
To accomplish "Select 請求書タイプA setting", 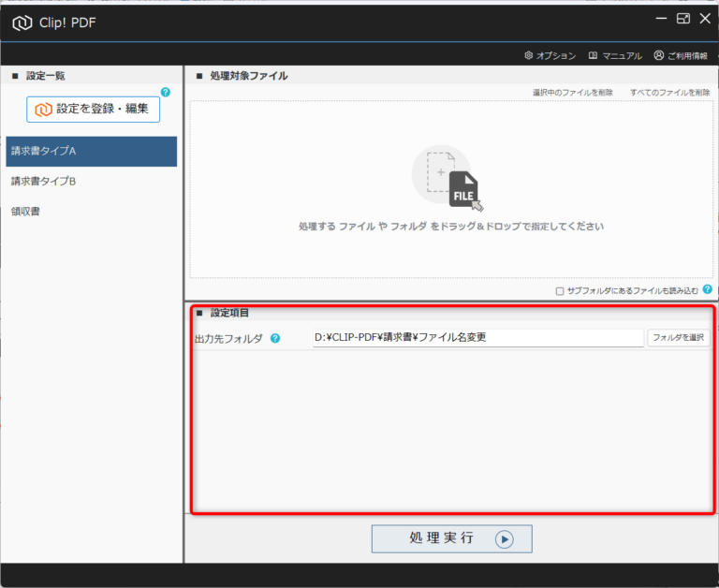I will point(91,151).
